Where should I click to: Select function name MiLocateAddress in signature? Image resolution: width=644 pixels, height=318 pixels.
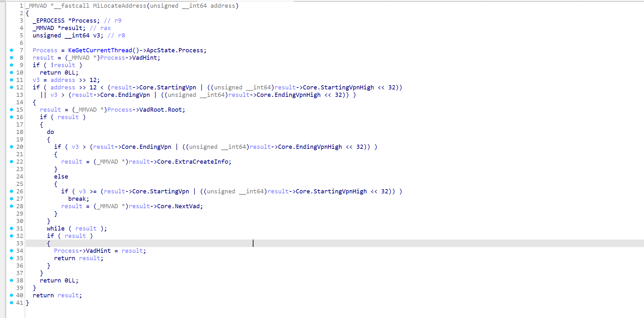click(x=120, y=6)
